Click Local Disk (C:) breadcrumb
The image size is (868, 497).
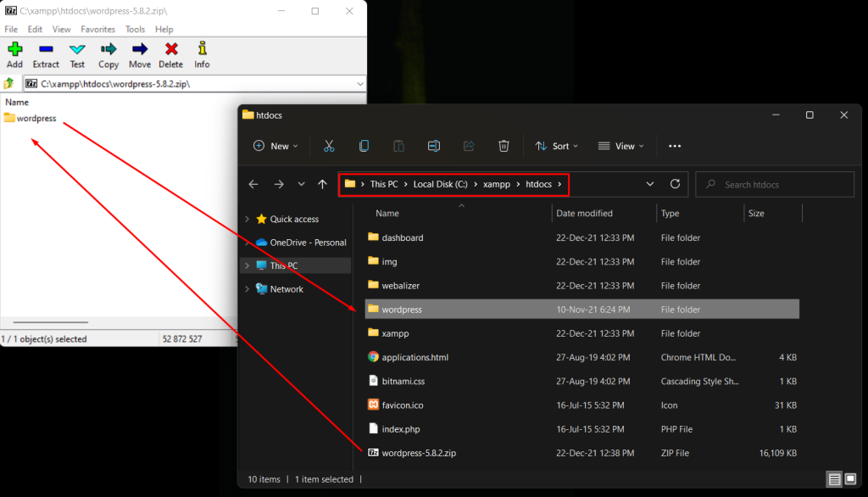click(441, 184)
